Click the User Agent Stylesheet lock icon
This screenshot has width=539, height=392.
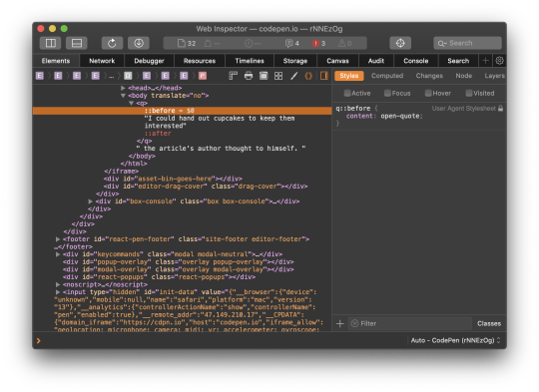click(x=500, y=108)
